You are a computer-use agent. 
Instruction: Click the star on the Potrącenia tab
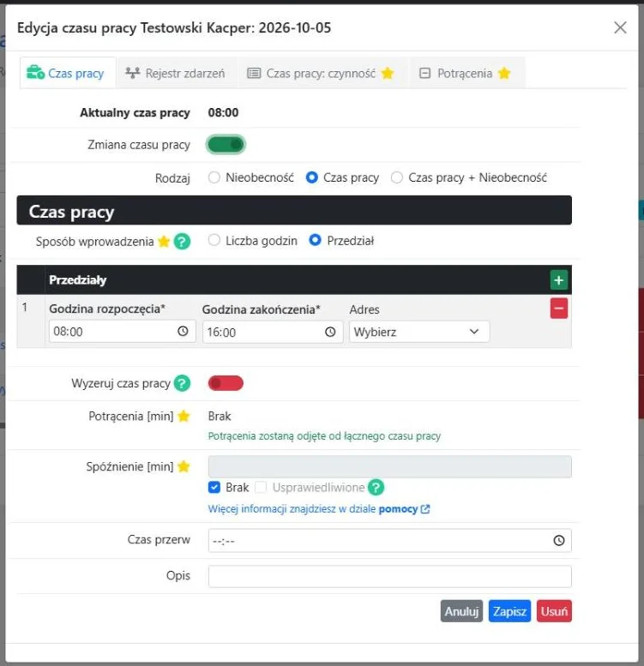click(x=504, y=73)
